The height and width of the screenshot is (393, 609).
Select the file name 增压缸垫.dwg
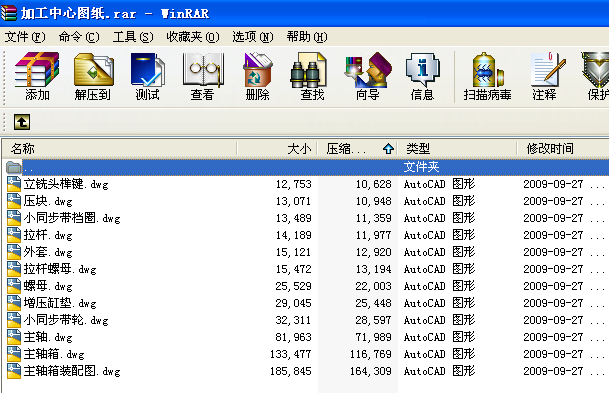pyautogui.click(x=60, y=303)
